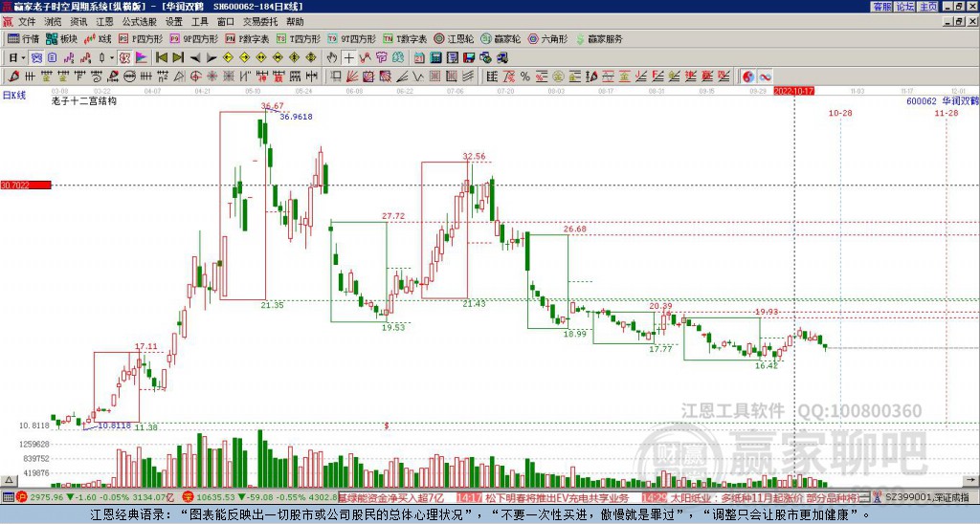Open the 窗口 menu
980x524 pixels.
pos(226,22)
